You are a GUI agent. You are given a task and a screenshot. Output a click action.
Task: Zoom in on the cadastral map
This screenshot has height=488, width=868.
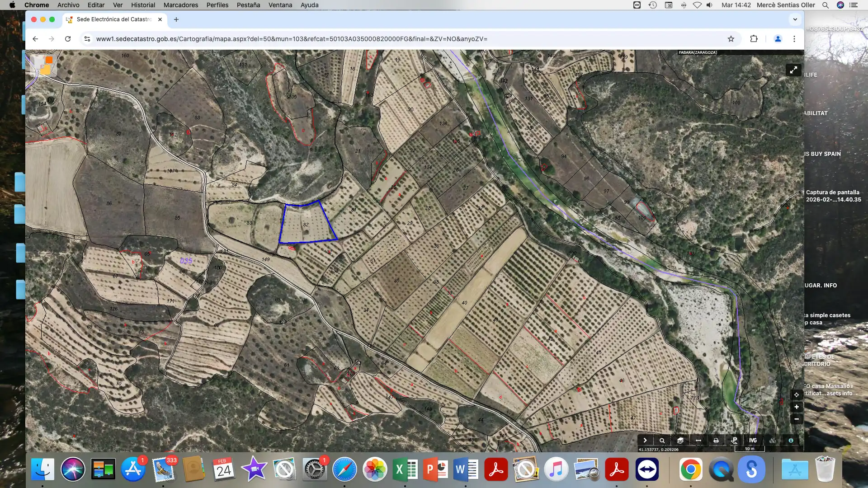(x=797, y=407)
